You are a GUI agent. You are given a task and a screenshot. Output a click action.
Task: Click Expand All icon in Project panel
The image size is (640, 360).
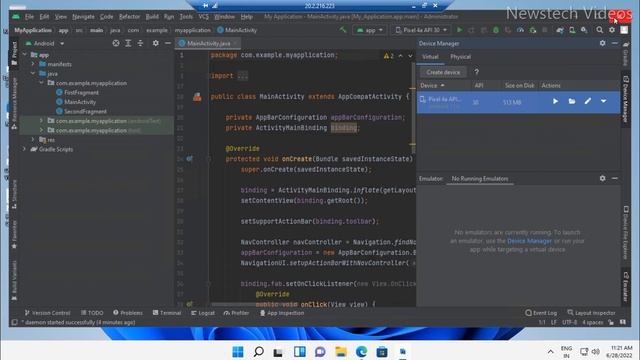128,43
